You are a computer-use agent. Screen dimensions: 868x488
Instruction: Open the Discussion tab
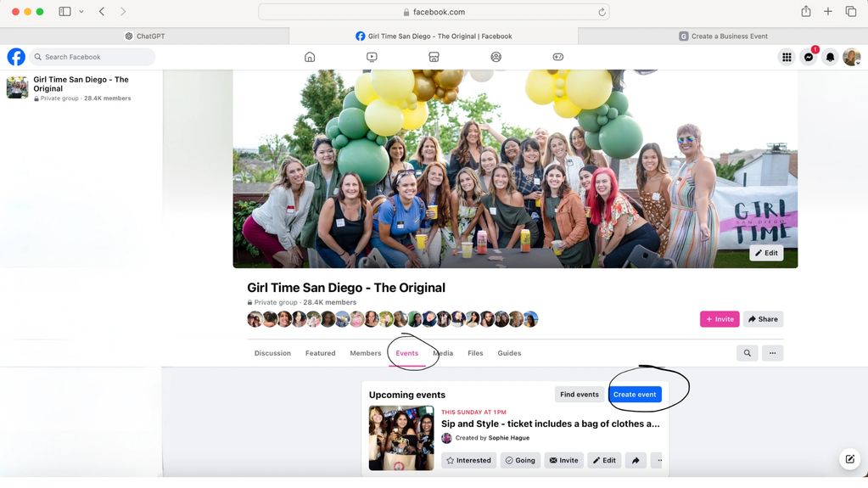272,353
